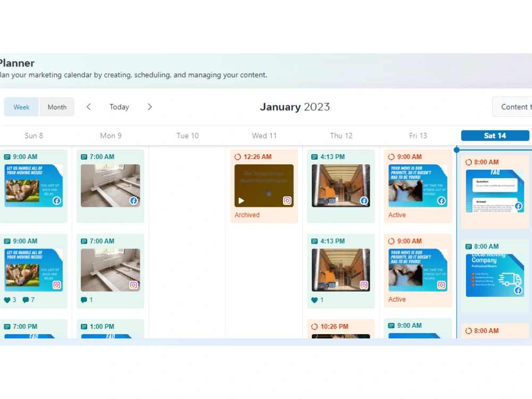Select the Wed 11 day header
532x399 pixels.
264,136
